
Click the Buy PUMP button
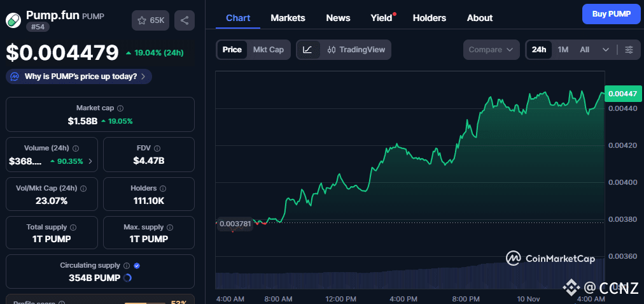pos(611,13)
